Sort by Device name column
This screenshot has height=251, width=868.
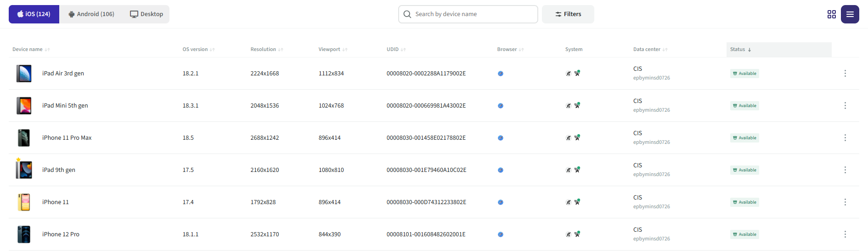pyautogui.click(x=31, y=50)
